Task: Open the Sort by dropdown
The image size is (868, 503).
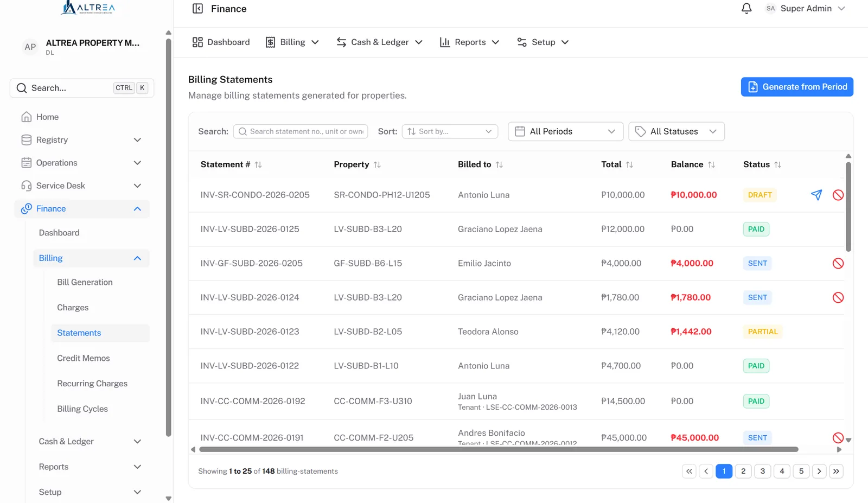Action: (x=450, y=131)
